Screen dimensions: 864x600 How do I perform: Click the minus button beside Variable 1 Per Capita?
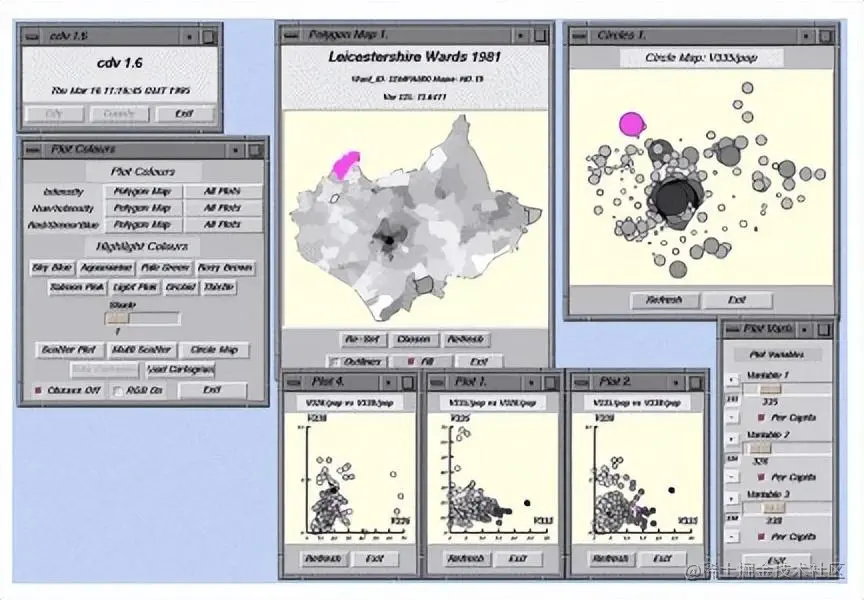coord(732,418)
